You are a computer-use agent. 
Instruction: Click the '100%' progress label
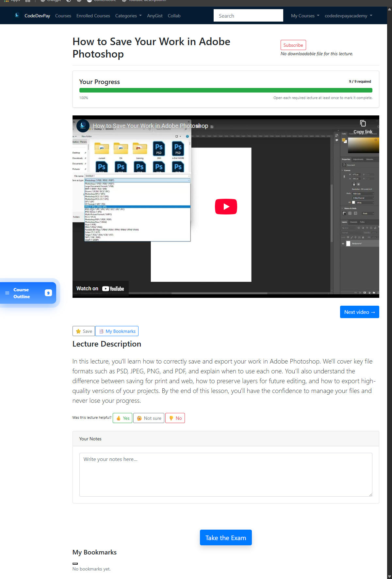click(x=84, y=98)
